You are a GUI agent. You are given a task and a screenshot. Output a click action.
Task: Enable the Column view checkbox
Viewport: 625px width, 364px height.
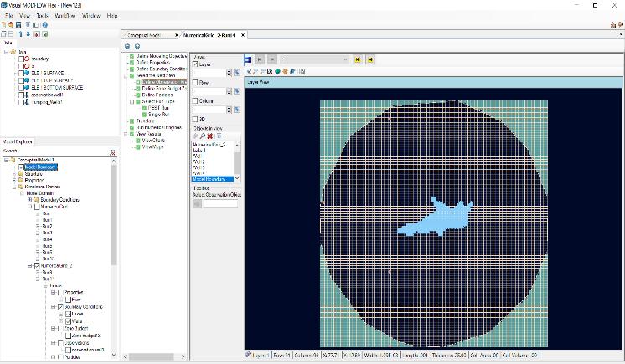click(195, 100)
